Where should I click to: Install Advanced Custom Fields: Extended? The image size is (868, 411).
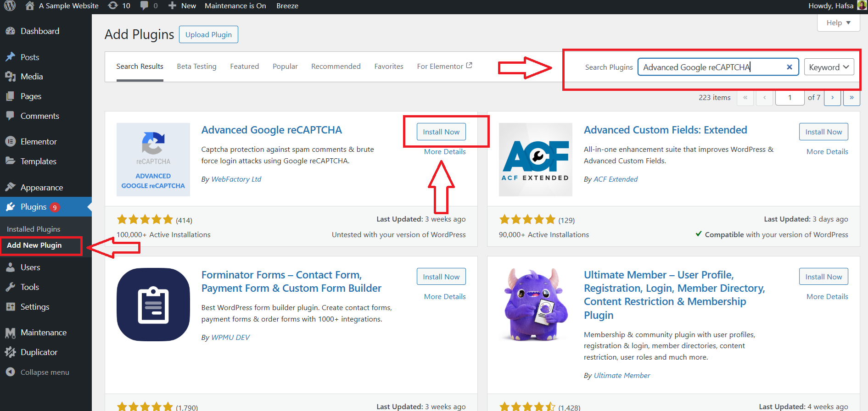click(823, 132)
